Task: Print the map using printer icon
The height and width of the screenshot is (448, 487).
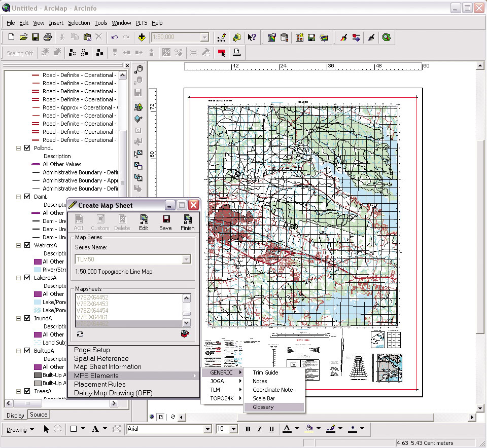Action: coord(48,37)
